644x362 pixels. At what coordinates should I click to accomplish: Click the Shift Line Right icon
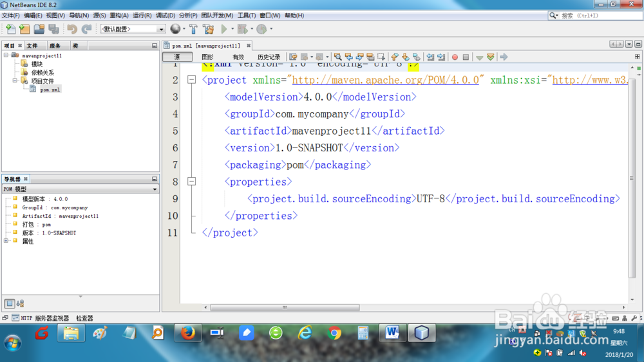[x=441, y=57]
